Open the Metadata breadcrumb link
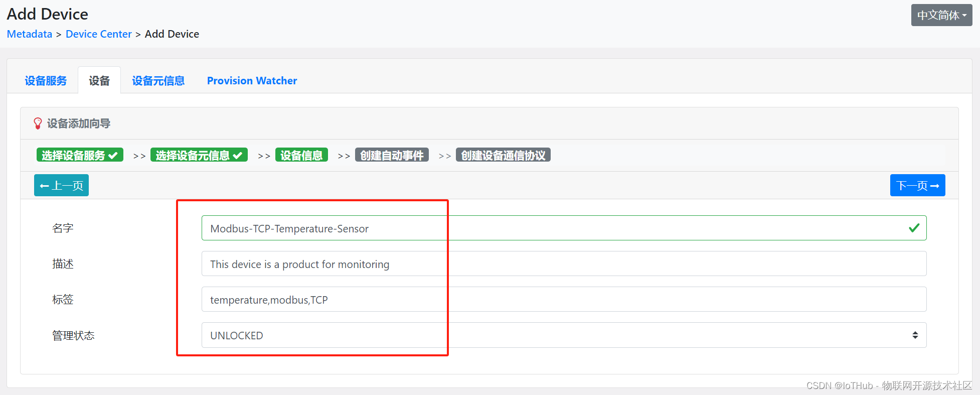980x395 pixels. 30,34
